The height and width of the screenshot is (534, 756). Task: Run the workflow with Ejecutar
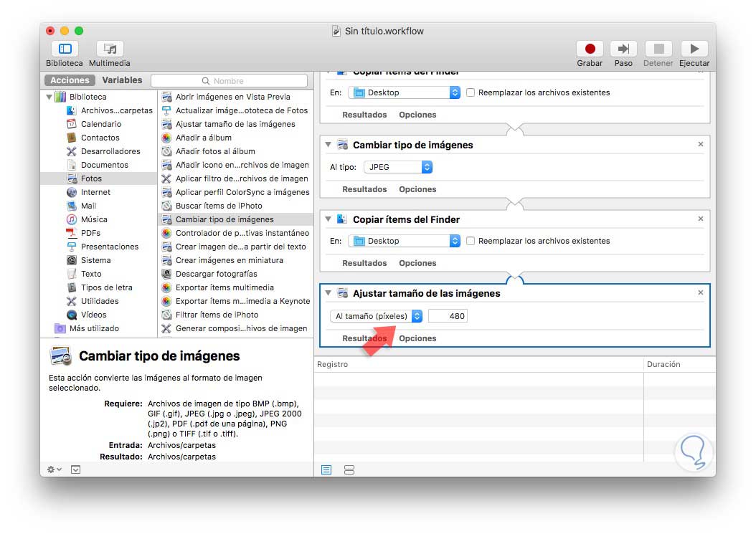click(x=694, y=49)
